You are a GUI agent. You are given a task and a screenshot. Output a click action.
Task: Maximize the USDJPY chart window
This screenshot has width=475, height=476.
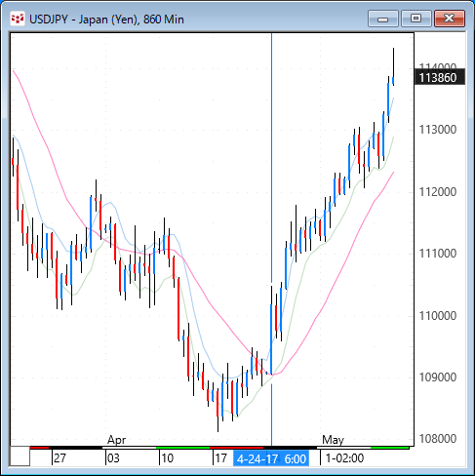[x=416, y=19]
